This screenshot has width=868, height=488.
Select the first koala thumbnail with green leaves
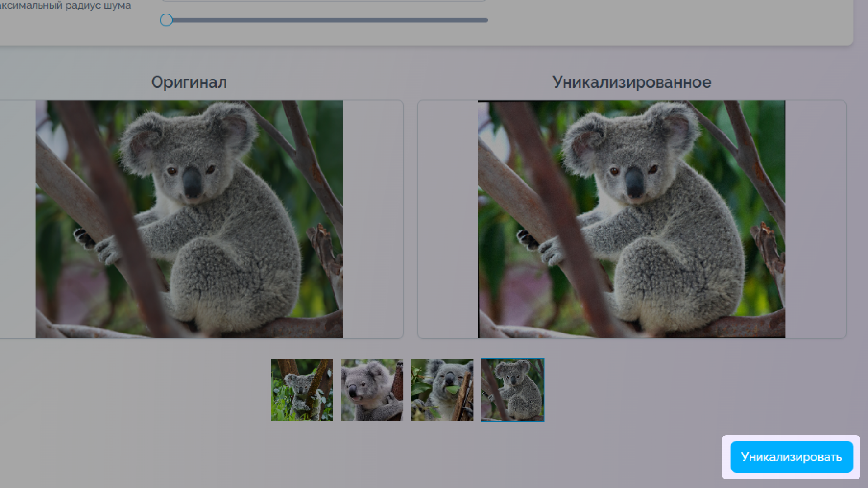302,390
